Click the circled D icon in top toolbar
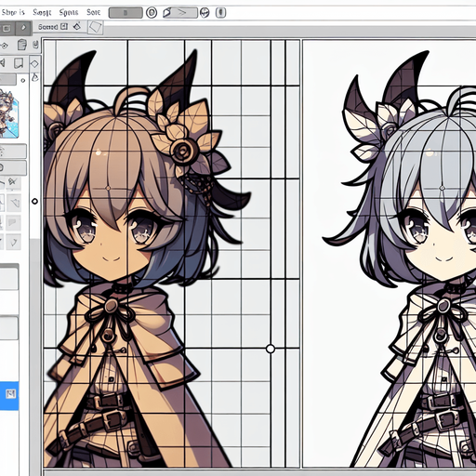The height and width of the screenshot is (476, 476). [152, 13]
